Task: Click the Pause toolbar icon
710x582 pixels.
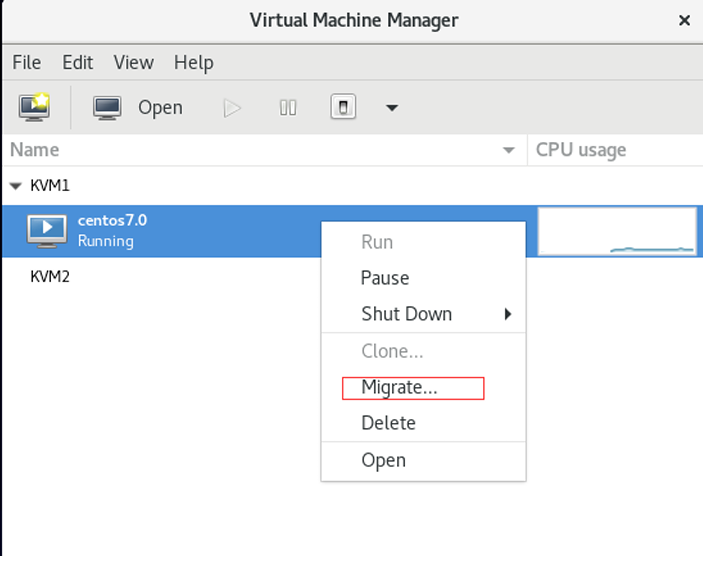Action: pyautogui.click(x=288, y=108)
